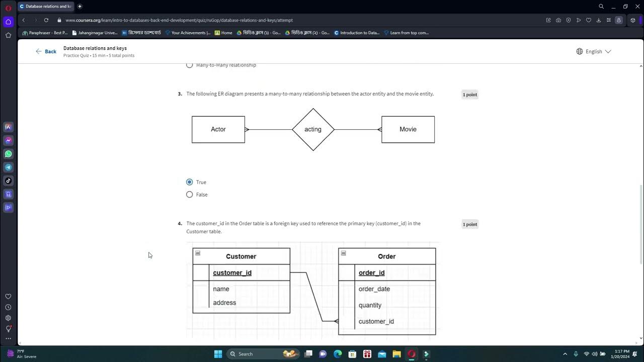Click the name field in Customer table
The height and width of the screenshot is (362, 644).
coord(221,289)
